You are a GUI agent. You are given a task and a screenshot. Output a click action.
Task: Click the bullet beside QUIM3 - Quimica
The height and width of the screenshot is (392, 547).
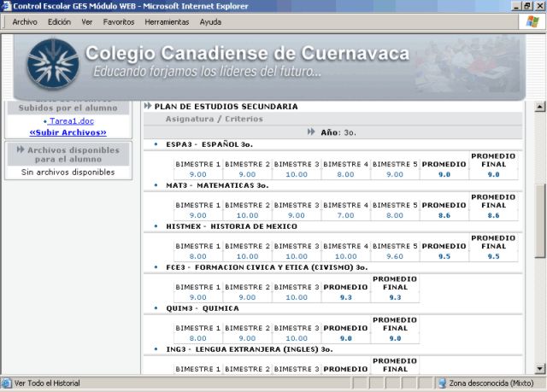point(156,307)
